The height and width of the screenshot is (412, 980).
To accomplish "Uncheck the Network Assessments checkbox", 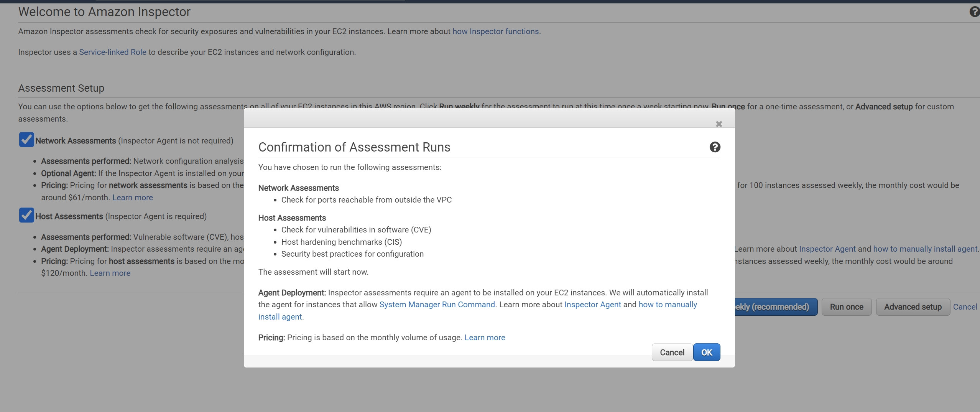I will (26, 140).
